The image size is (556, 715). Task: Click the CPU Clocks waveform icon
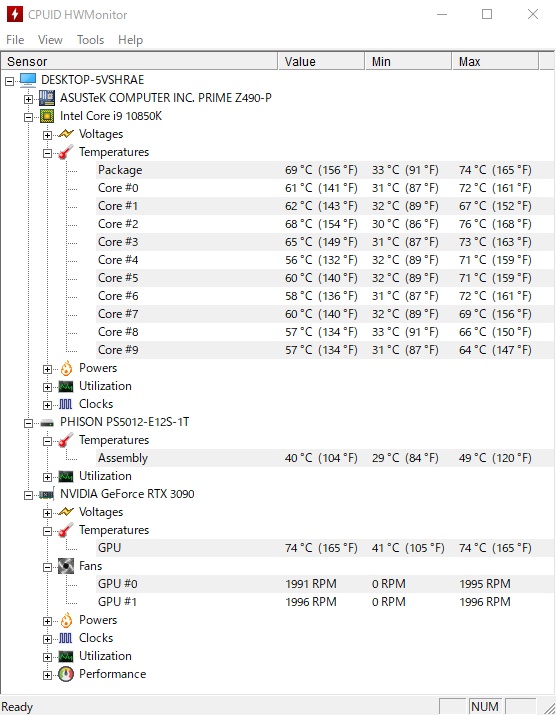[66, 404]
